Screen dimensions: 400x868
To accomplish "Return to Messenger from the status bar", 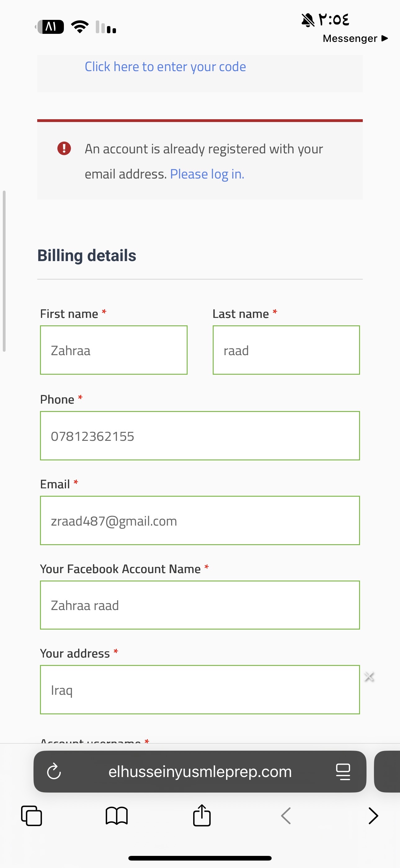I will pyautogui.click(x=355, y=38).
